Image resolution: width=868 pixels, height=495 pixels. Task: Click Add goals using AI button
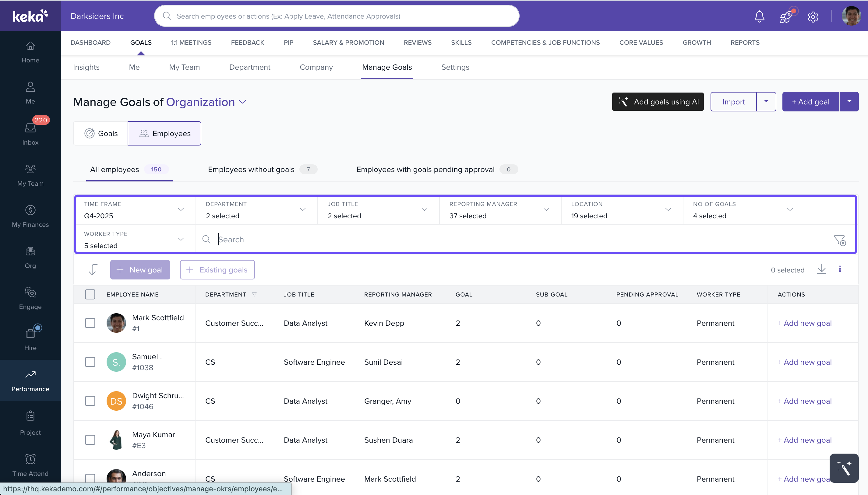pos(658,102)
